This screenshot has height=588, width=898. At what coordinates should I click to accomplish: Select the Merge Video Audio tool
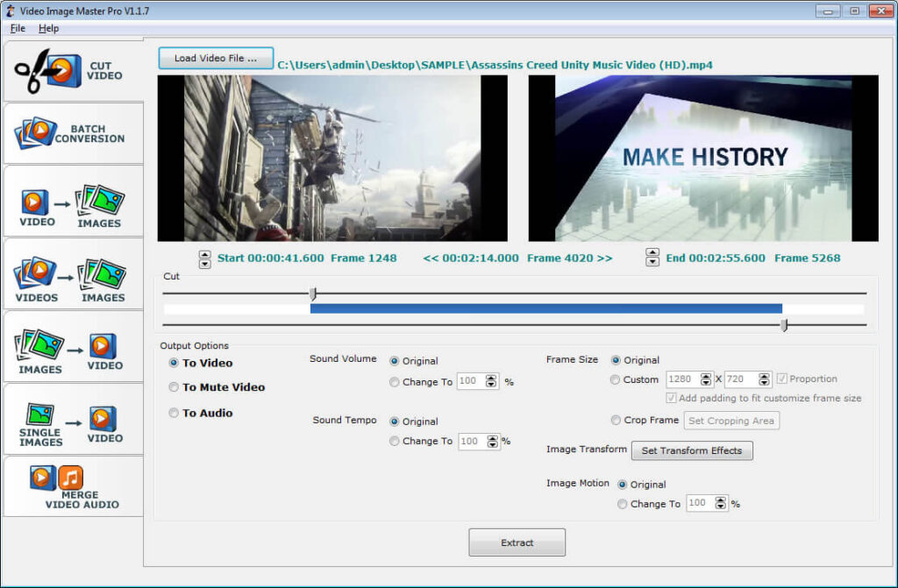coord(74,485)
